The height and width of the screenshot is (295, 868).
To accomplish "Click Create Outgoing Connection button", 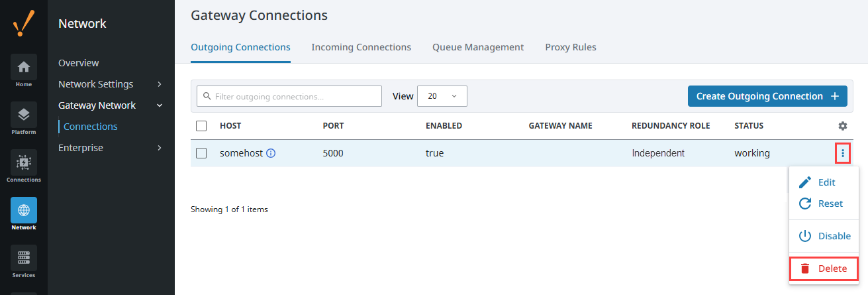I will pyautogui.click(x=767, y=96).
